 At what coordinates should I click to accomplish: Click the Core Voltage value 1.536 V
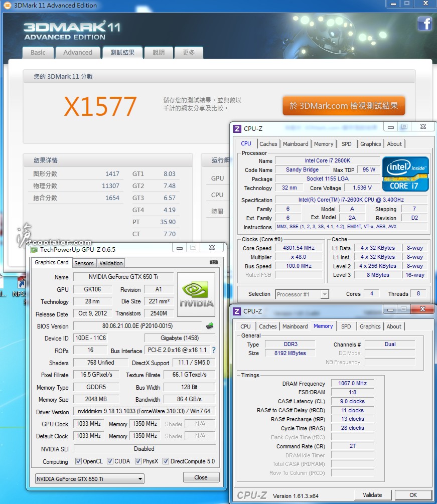click(362, 188)
